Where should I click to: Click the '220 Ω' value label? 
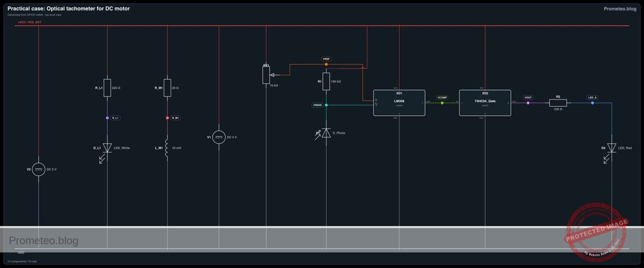[116, 88]
